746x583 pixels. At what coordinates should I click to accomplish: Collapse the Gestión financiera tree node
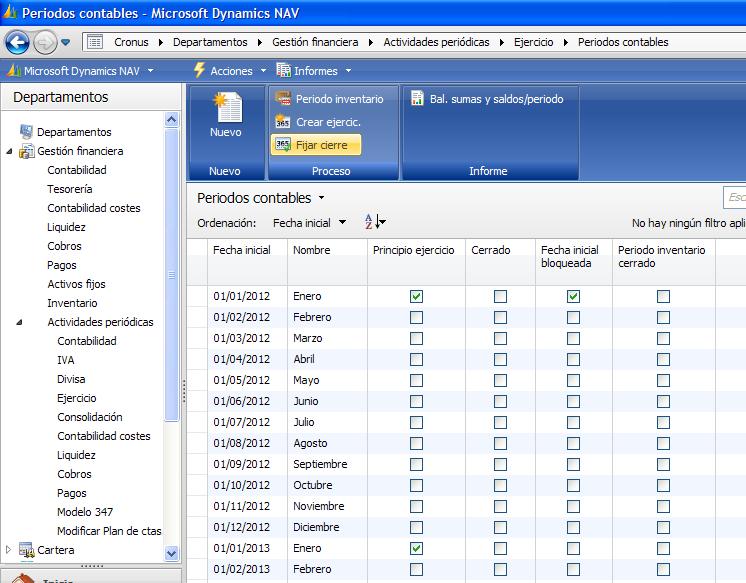pos(9,151)
